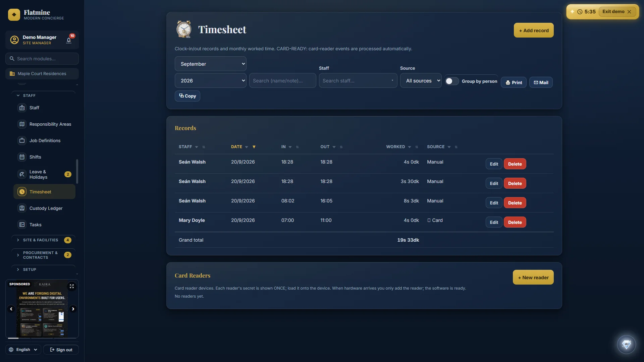Show the next sponsored slide

[x=73, y=309]
